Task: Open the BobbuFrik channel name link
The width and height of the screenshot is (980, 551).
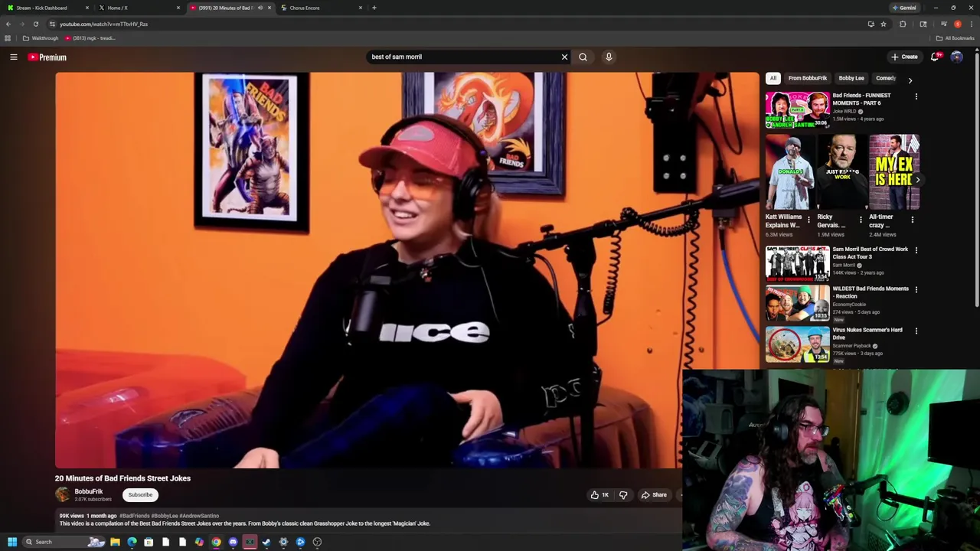Action: point(89,492)
